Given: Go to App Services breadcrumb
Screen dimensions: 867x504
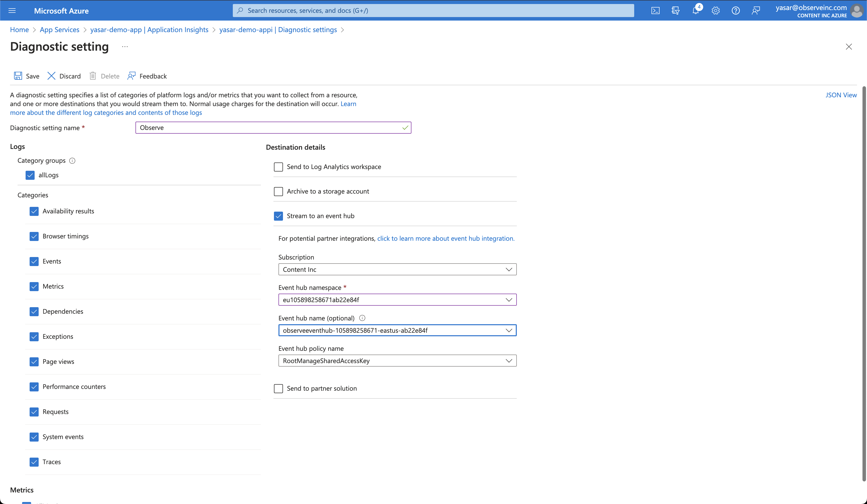Looking at the screenshot, I should [x=59, y=30].
